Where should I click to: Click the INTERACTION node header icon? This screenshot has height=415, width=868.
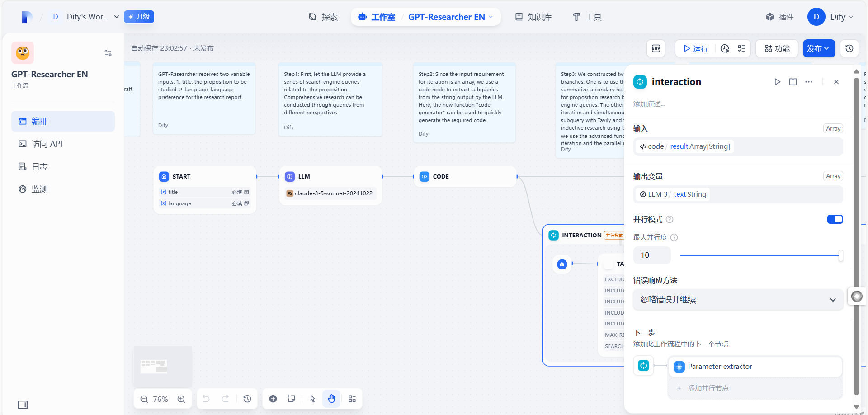click(x=554, y=235)
